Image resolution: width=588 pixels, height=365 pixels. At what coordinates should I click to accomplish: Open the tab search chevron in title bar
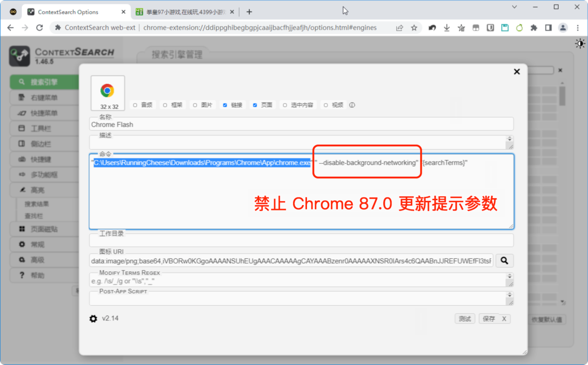pos(514,7)
